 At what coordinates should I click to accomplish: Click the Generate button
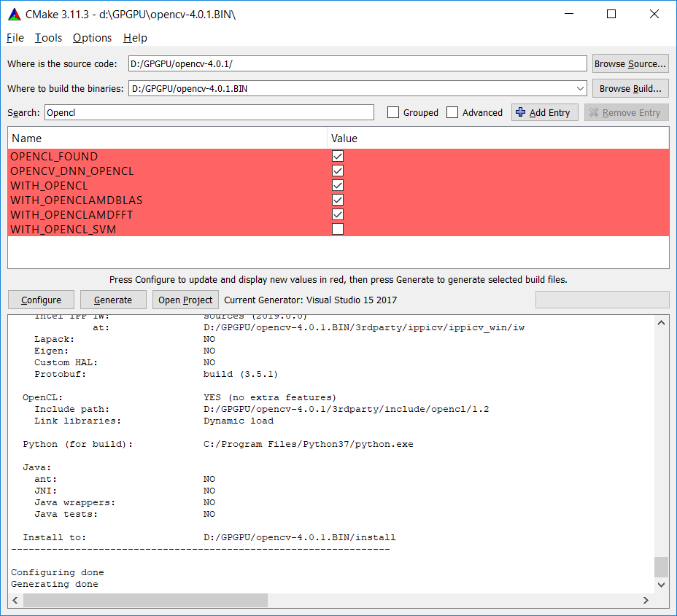113,300
